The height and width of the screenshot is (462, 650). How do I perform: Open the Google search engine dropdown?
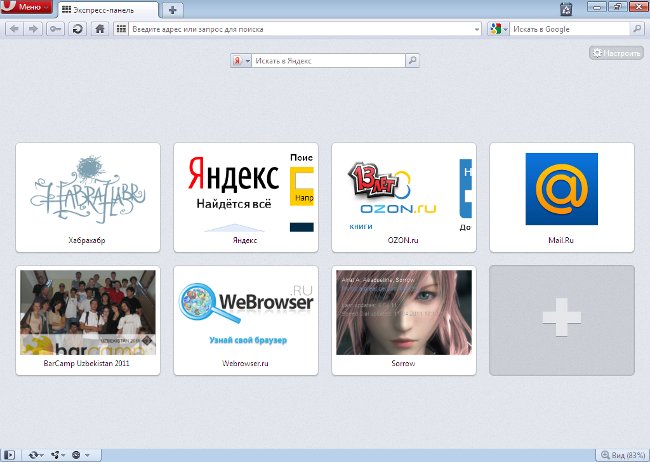tap(498, 29)
